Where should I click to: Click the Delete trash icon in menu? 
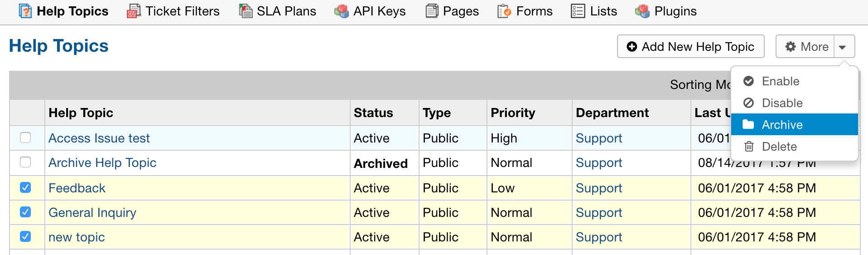click(x=749, y=147)
